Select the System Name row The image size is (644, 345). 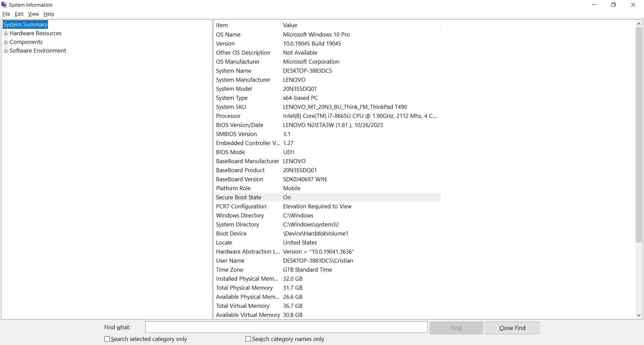[327, 71]
